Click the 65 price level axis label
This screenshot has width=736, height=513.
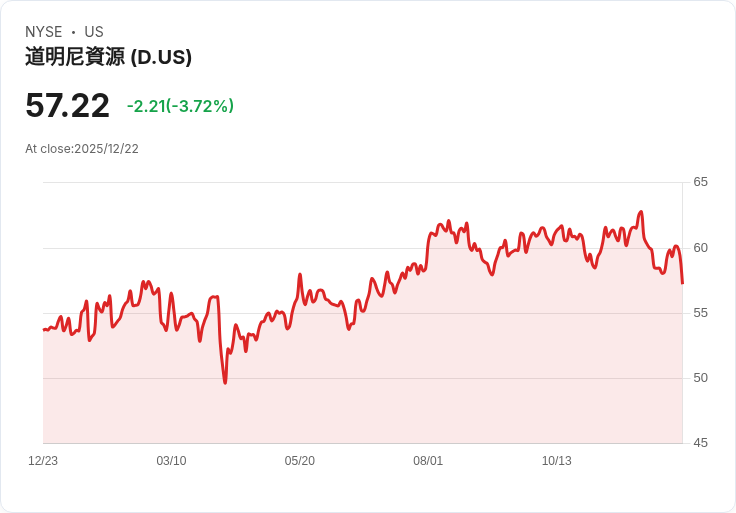[700, 182]
